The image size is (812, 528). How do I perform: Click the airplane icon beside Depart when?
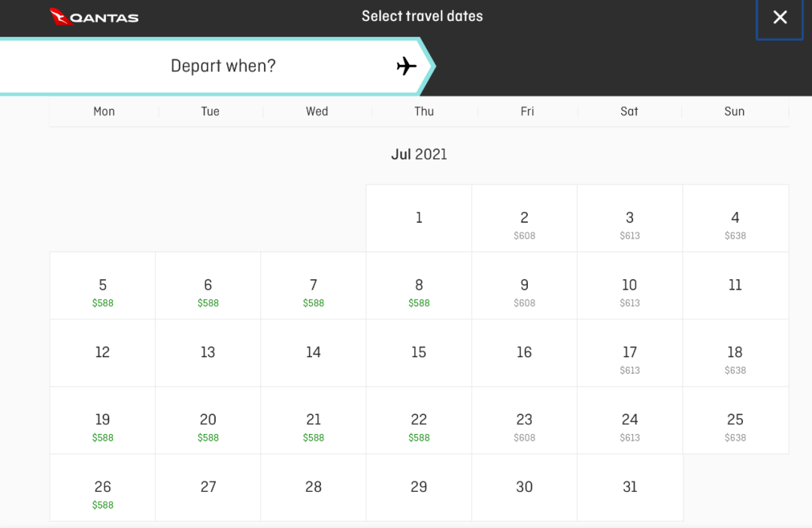pos(406,66)
